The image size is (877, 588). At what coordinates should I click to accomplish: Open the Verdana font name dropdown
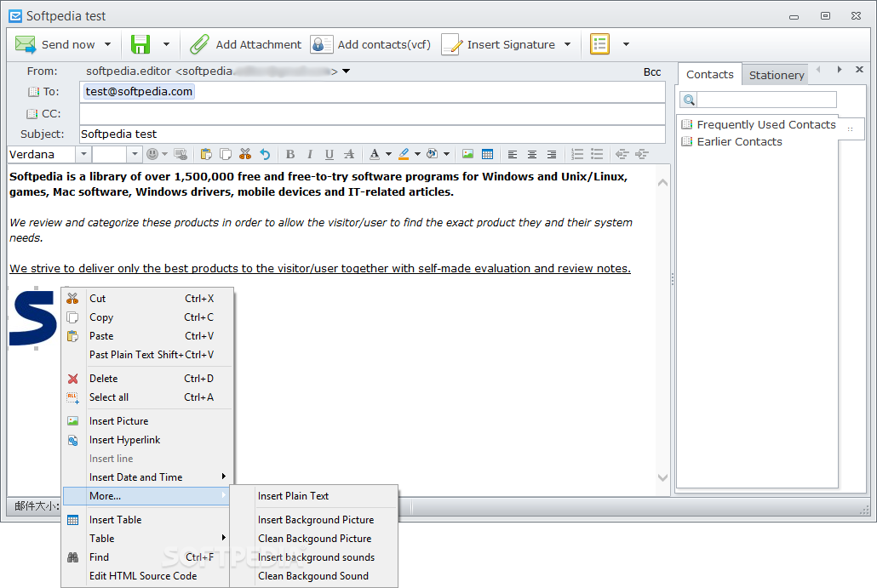click(84, 154)
